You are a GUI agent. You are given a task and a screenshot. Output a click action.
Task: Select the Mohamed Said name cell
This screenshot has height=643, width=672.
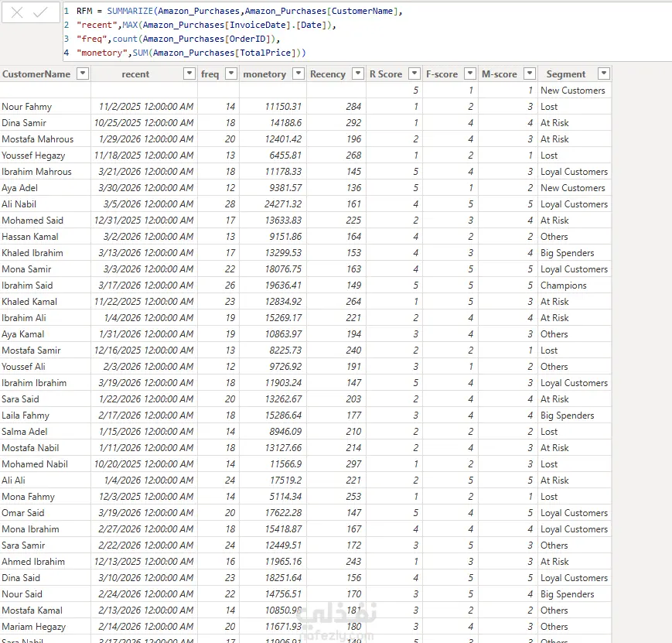[46, 220]
